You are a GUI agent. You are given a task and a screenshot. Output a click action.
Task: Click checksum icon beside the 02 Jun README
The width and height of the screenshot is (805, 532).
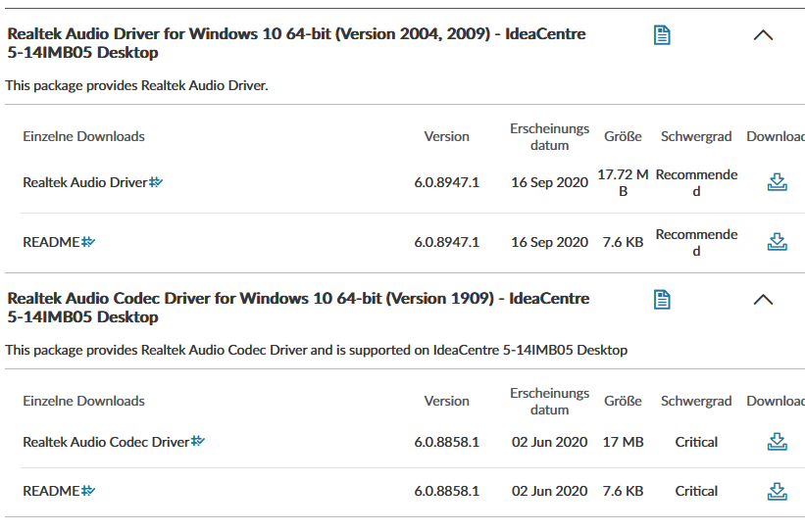[88, 491]
